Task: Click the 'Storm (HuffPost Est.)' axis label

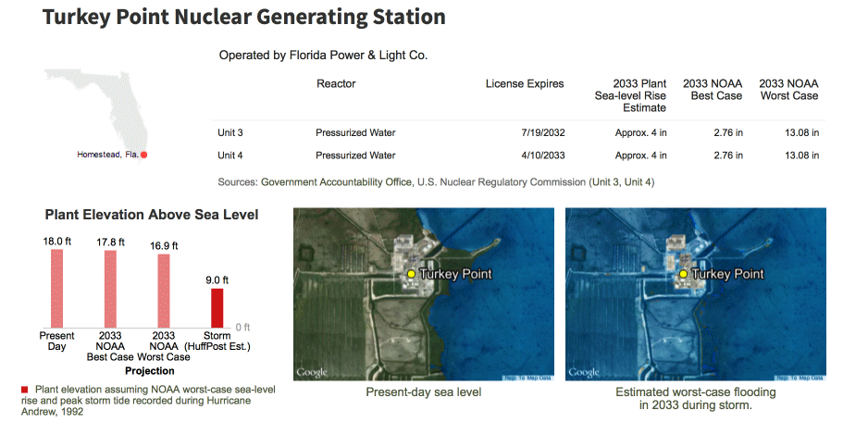Action: coord(217,341)
